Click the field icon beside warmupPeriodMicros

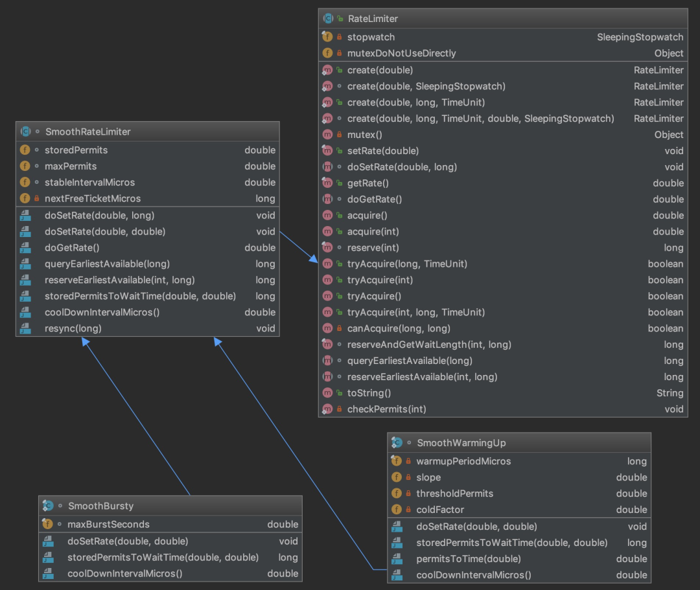[x=396, y=461]
